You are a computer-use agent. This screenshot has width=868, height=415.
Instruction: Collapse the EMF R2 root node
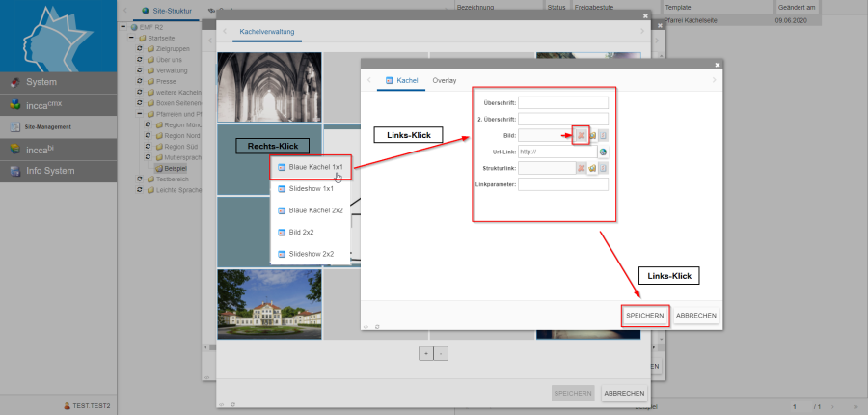tap(123, 27)
